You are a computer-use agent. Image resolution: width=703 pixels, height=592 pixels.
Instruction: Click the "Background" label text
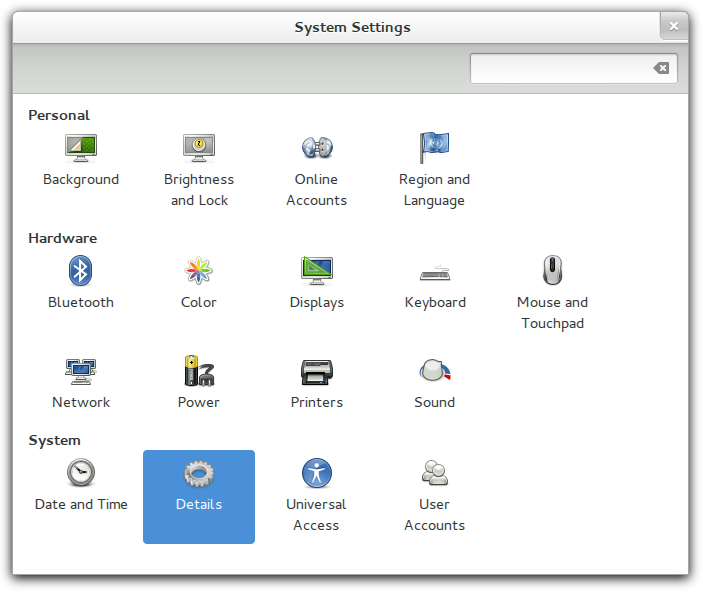pyautogui.click(x=81, y=179)
